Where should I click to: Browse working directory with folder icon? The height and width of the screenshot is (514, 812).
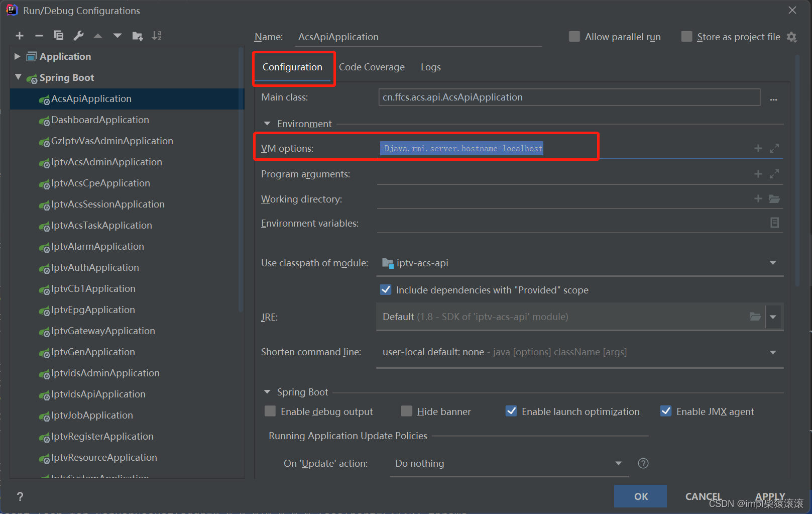tap(775, 198)
